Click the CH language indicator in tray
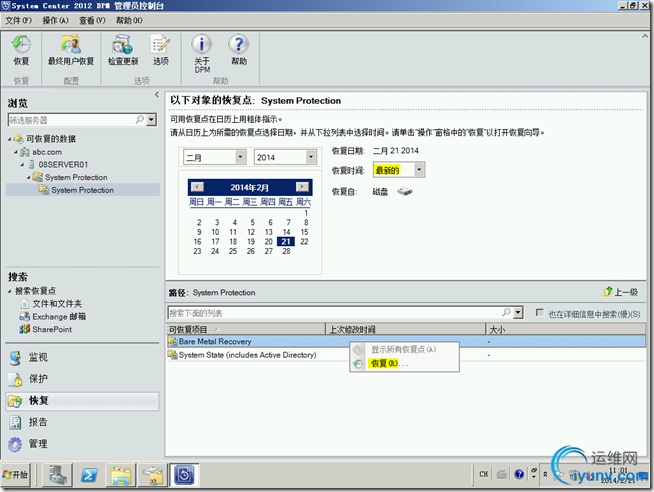Image resolution: width=654 pixels, height=492 pixels. click(x=484, y=474)
